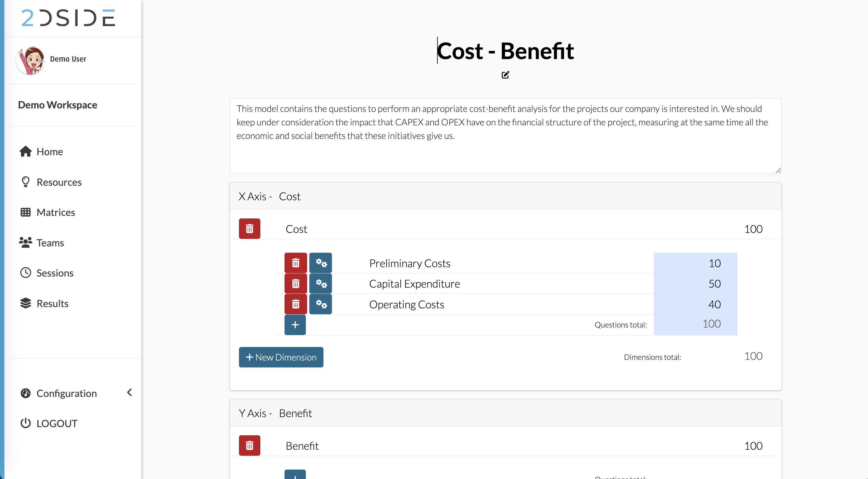Delete the Capital Expenditure question

[296, 284]
